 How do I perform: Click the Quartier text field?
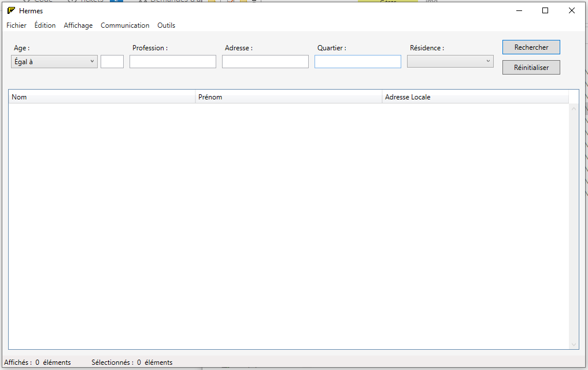(x=358, y=61)
